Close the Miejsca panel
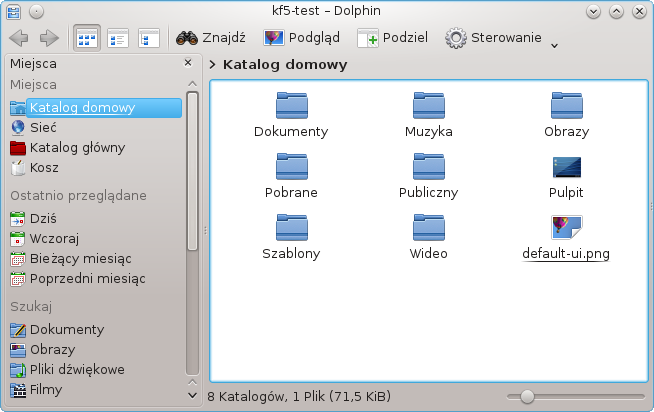 tap(188, 63)
